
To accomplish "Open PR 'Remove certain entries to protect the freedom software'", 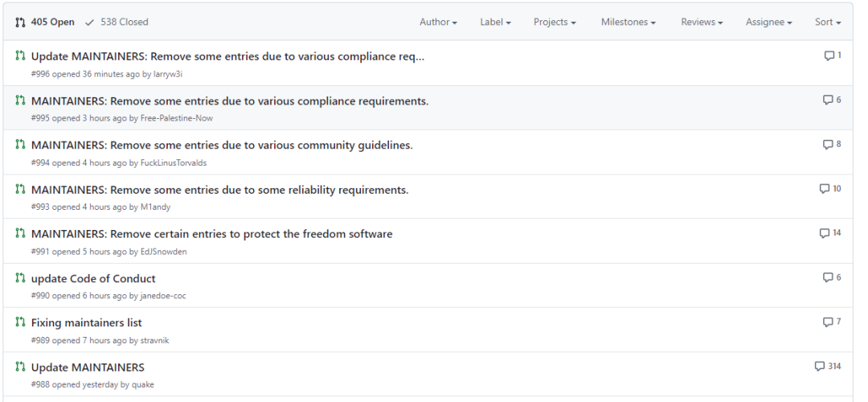I will point(211,234).
